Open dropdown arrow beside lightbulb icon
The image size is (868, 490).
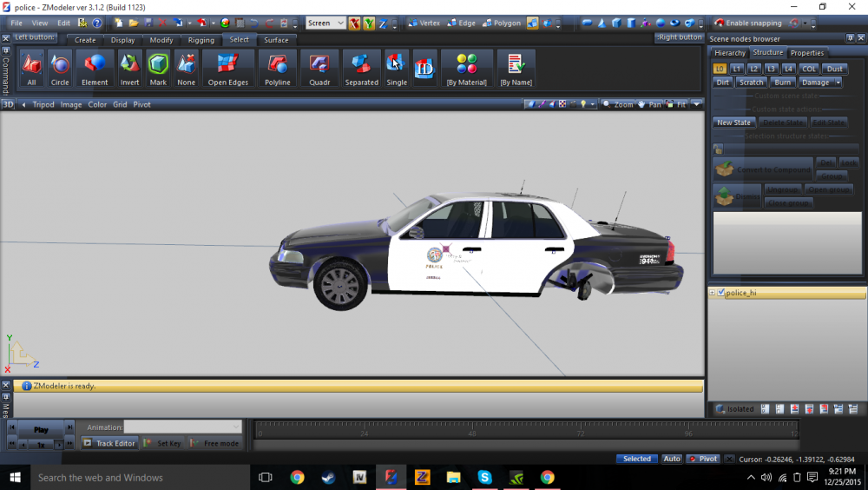click(592, 103)
